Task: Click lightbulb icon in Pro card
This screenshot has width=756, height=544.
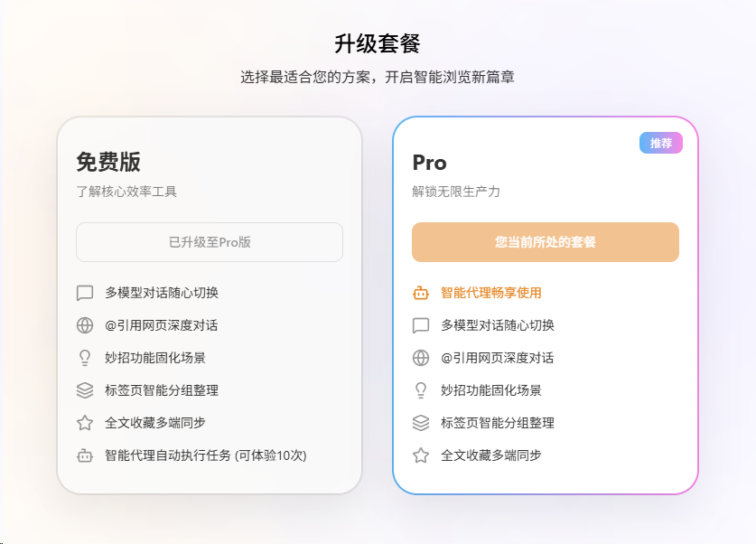Action: pyautogui.click(x=421, y=390)
